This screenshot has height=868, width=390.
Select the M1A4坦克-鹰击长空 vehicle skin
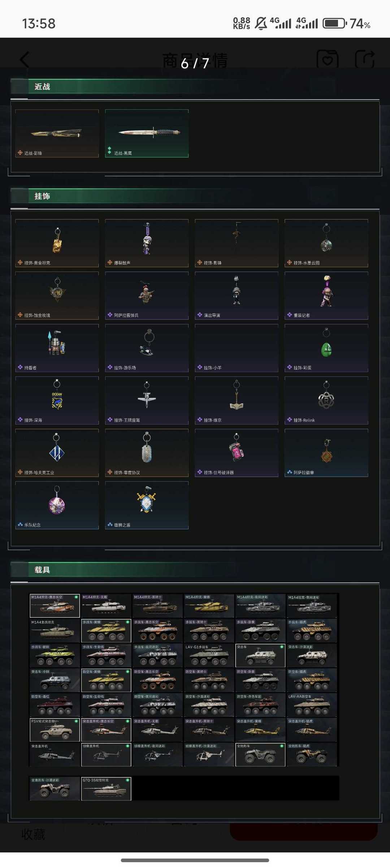point(55,606)
